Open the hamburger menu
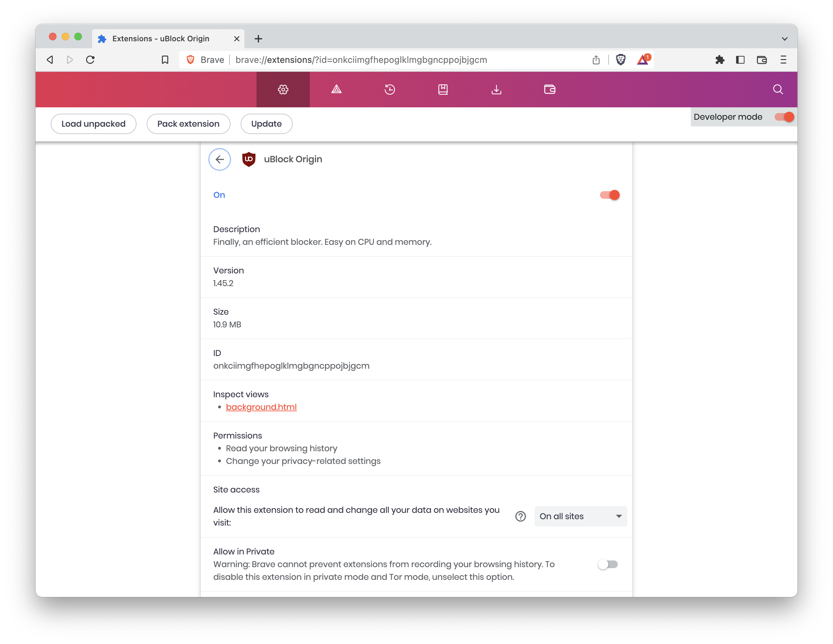 coord(784,60)
